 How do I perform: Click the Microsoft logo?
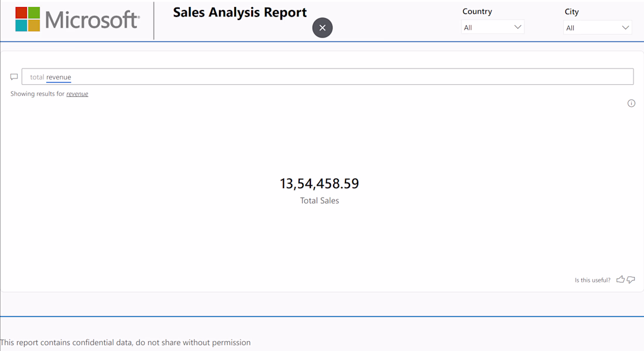(x=78, y=19)
